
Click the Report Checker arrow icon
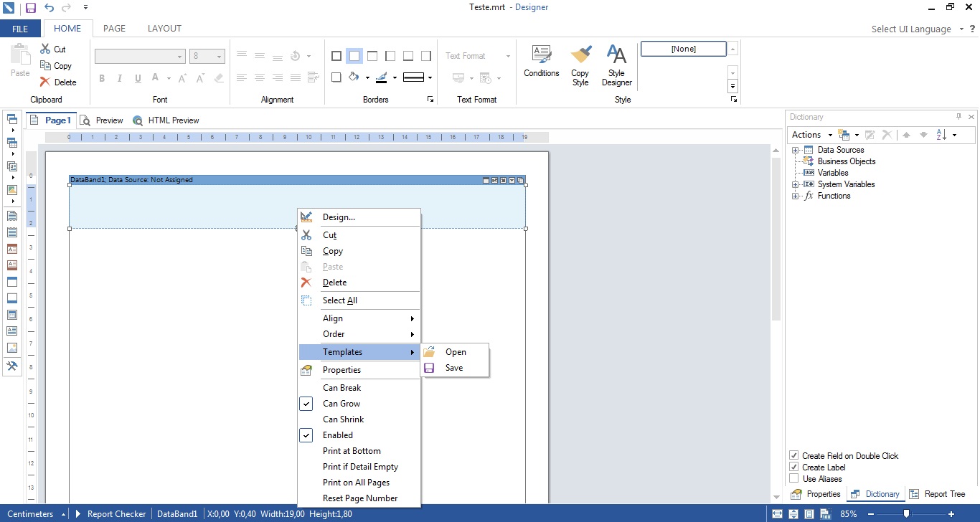(78, 514)
